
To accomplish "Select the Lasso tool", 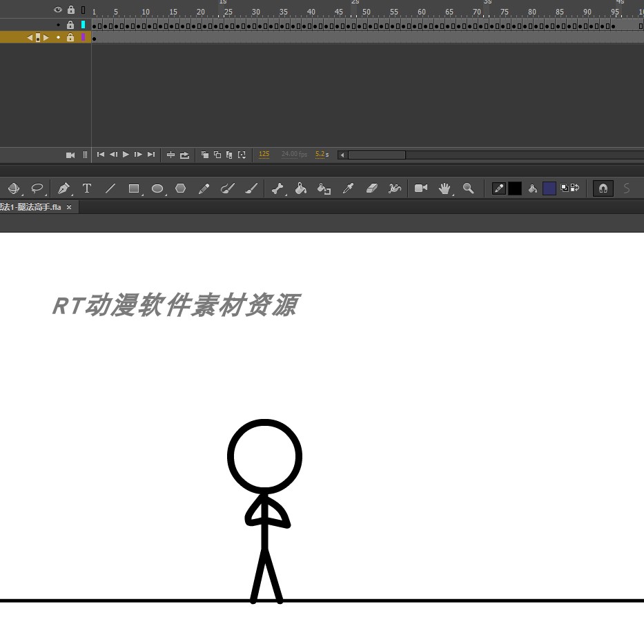I will 37,188.
